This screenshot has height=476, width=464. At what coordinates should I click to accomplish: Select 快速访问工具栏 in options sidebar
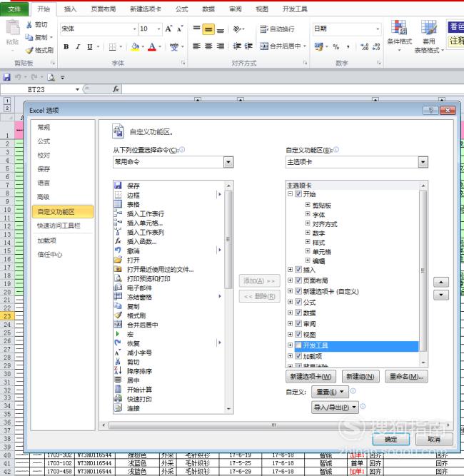coord(59,226)
